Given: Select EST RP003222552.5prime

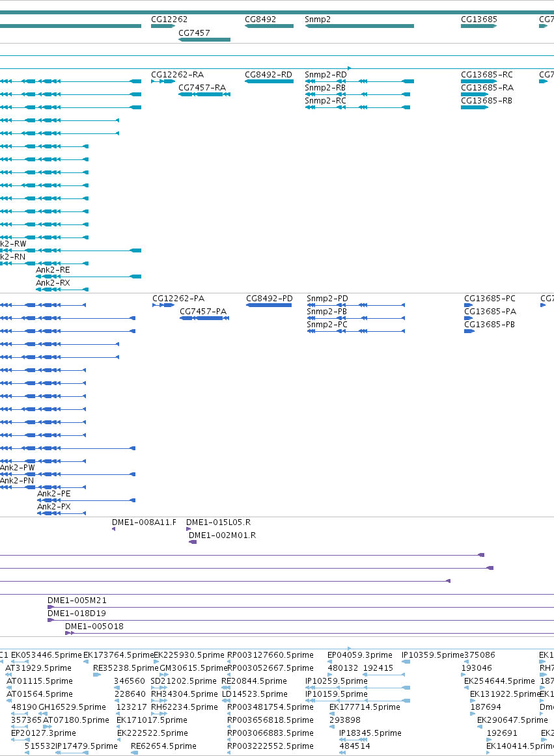Looking at the screenshot, I should coord(270,746).
